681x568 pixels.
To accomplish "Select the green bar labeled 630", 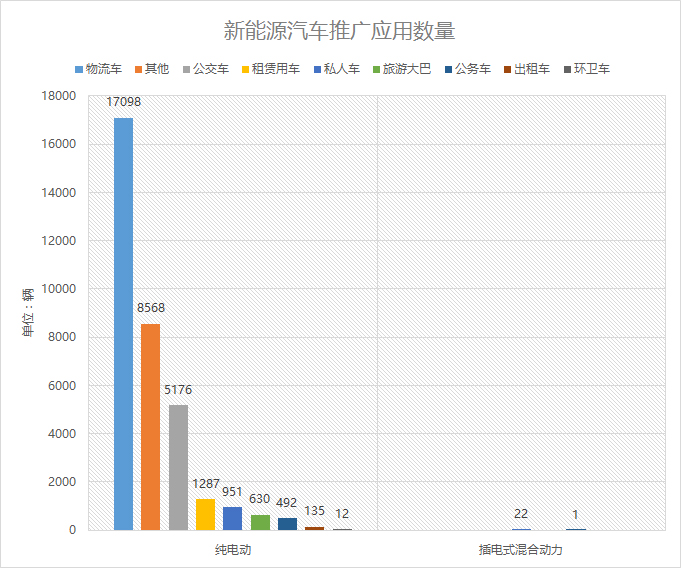I will click(x=260, y=522).
